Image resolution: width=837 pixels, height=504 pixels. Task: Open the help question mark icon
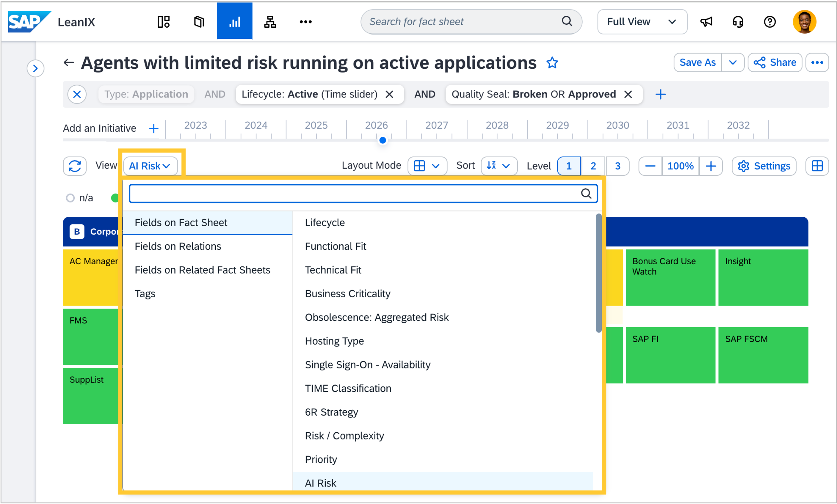coord(770,22)
